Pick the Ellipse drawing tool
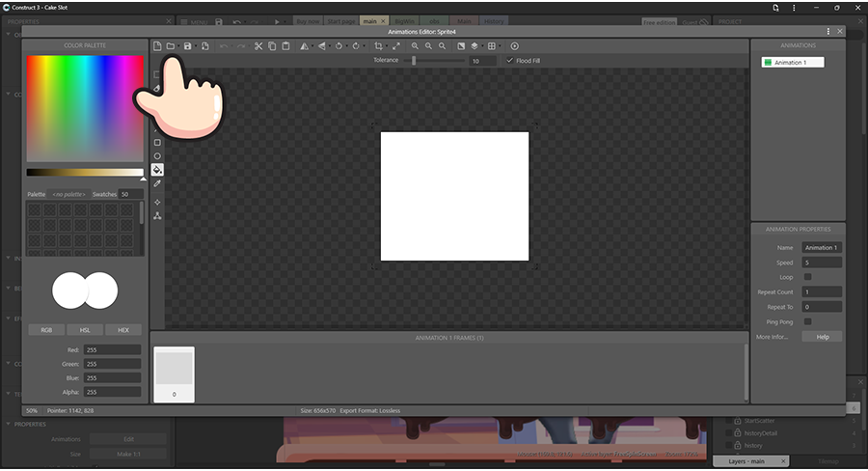868x471 pixels. point(157,155)
